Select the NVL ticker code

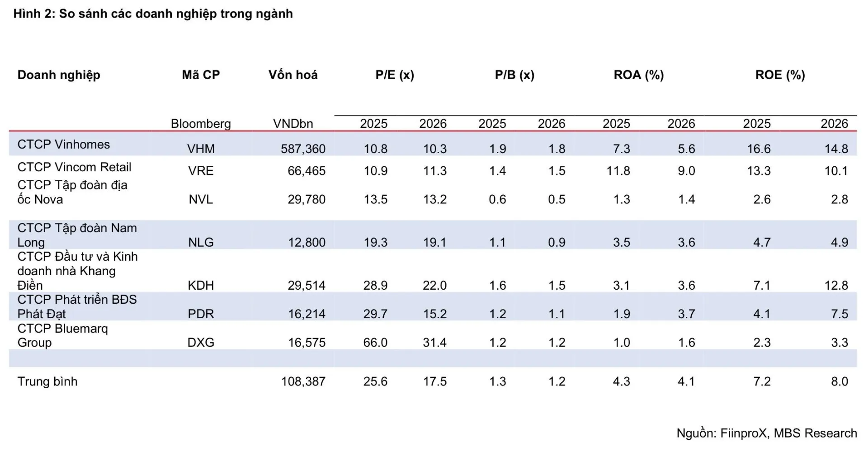pos(201,199)
